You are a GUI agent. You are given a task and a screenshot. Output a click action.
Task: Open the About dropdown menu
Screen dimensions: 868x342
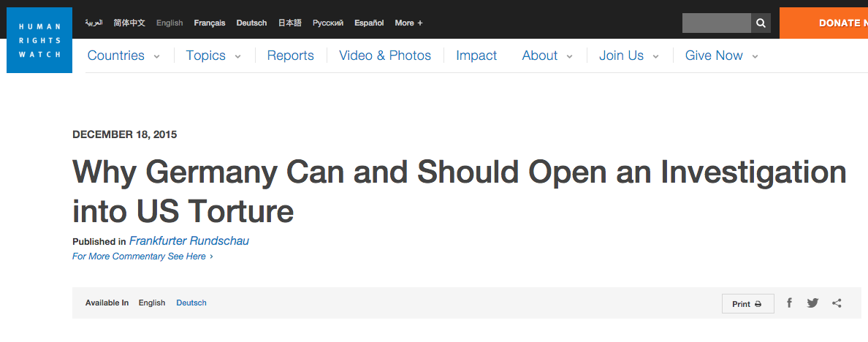click(x=547, y=56)
